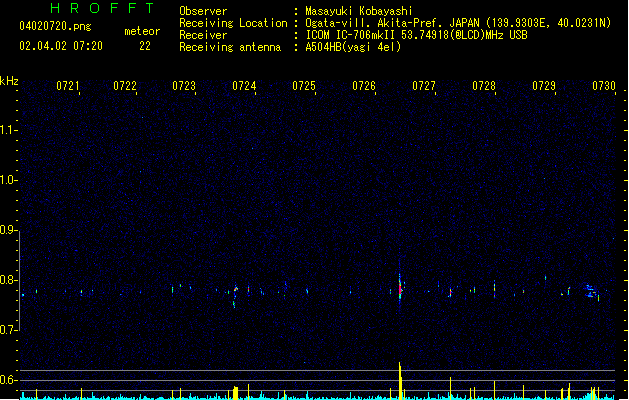Click the 0.6 kHz axis label
Viewport: 629px width, 400px height.
coord(8,380)
